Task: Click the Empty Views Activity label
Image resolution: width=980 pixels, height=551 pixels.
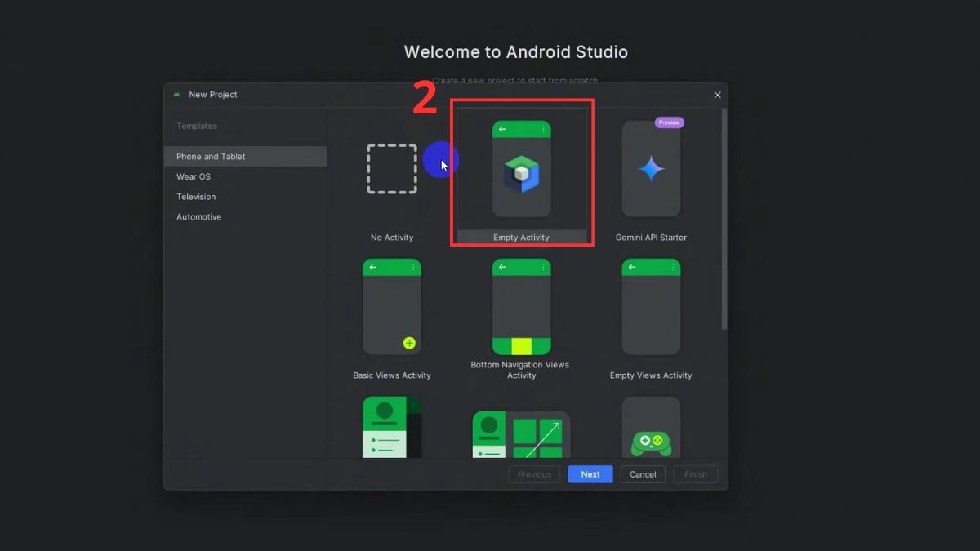Action: click(651, 375)
